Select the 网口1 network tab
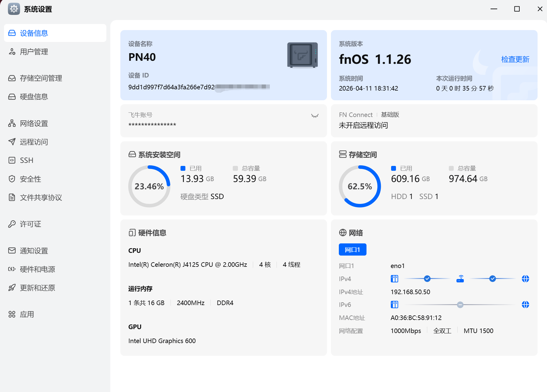 (x=353, y=250)
